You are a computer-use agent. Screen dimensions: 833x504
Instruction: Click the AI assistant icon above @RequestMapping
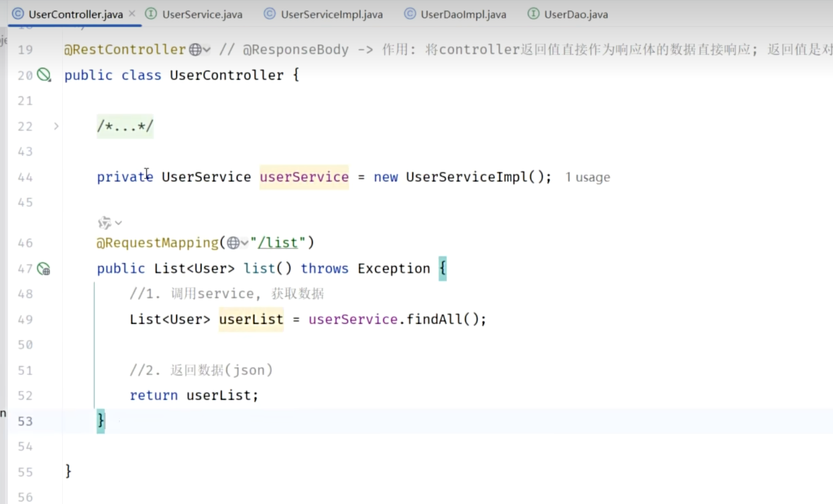104,223
